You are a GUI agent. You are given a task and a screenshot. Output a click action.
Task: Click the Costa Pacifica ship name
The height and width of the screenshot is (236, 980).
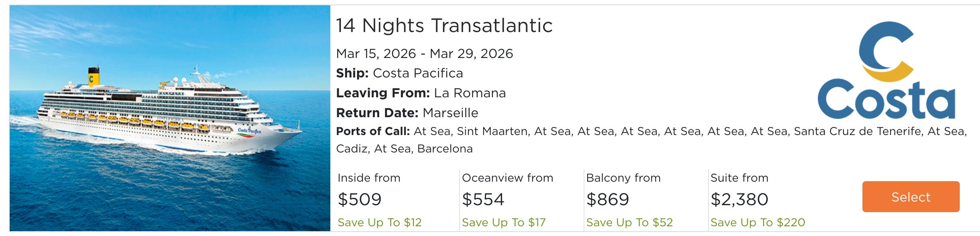[x=417, y=73]
